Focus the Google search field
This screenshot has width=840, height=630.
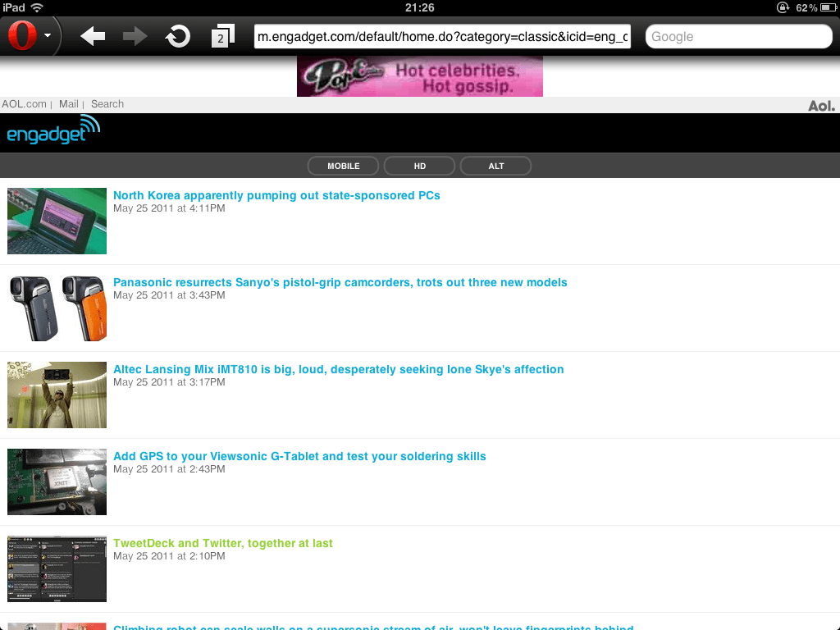coord(739,36)
